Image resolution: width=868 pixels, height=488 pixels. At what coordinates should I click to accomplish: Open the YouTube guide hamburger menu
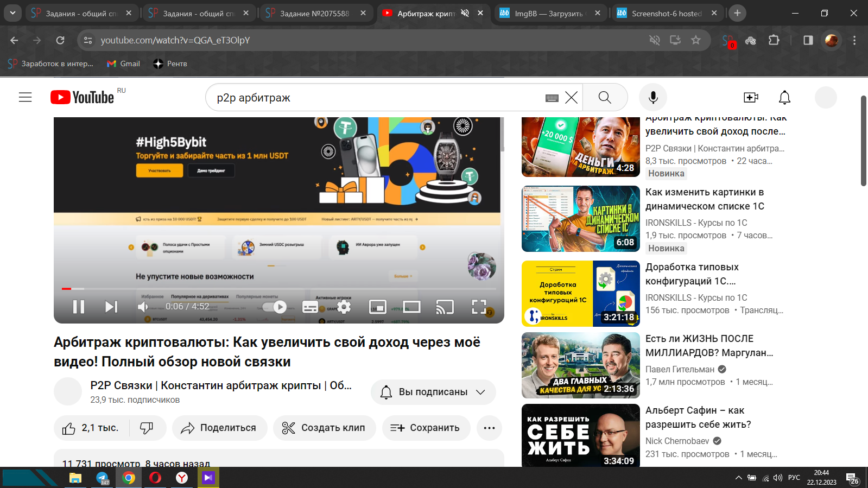coord(26,97)
